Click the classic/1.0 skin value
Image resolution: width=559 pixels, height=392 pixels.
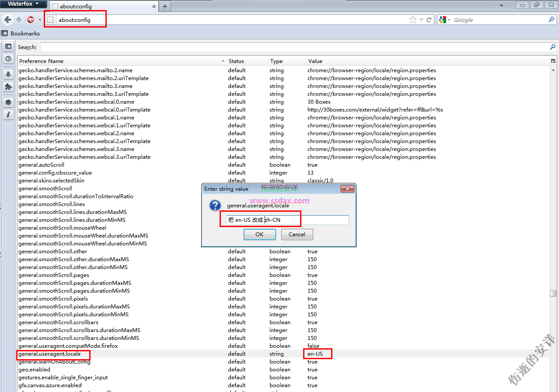320,180
